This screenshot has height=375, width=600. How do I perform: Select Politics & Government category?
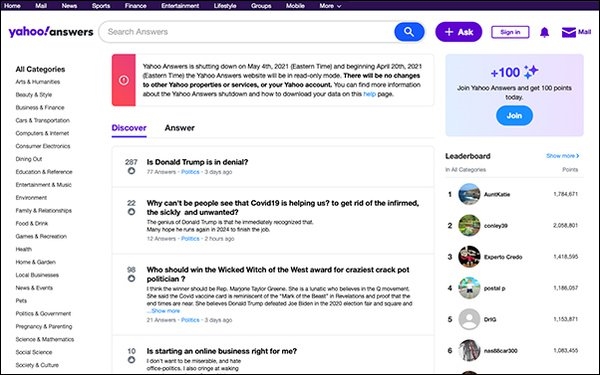coord(43,314)
